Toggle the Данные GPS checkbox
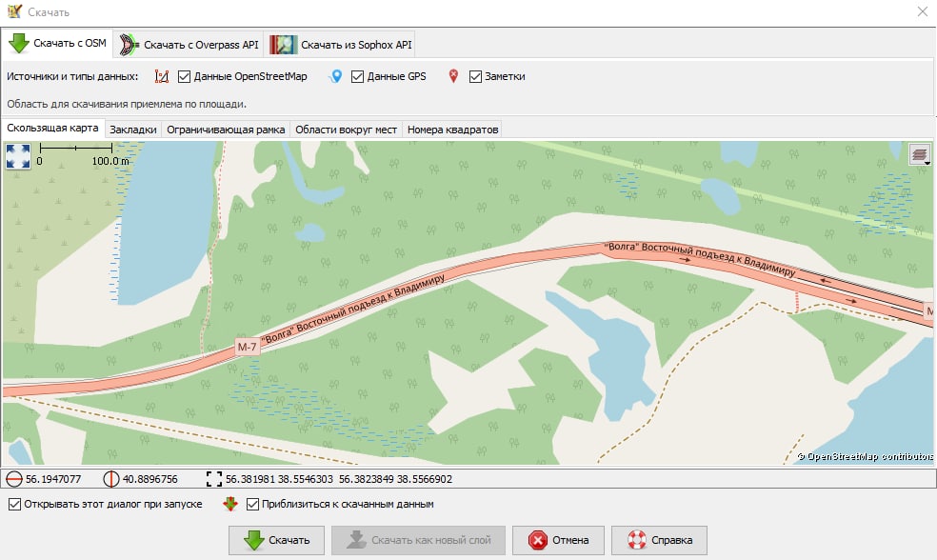 [357, 76]
